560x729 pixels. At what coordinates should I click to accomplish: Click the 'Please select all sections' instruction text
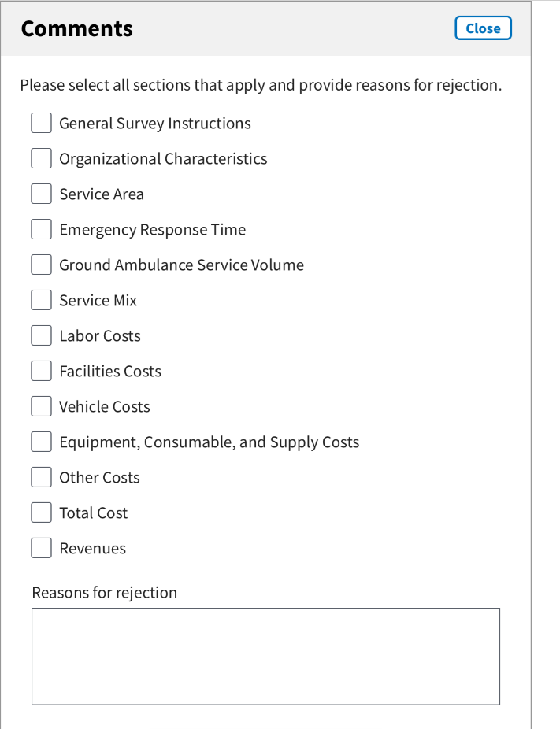261,85
